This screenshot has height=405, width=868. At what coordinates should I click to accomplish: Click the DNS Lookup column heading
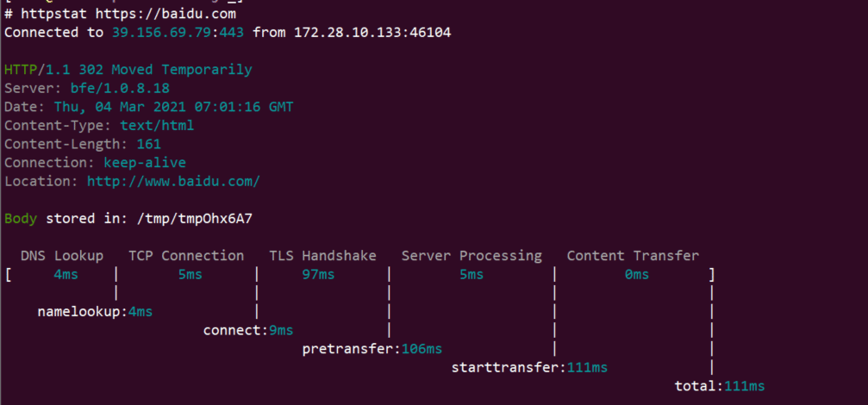(x=62, y=256)
